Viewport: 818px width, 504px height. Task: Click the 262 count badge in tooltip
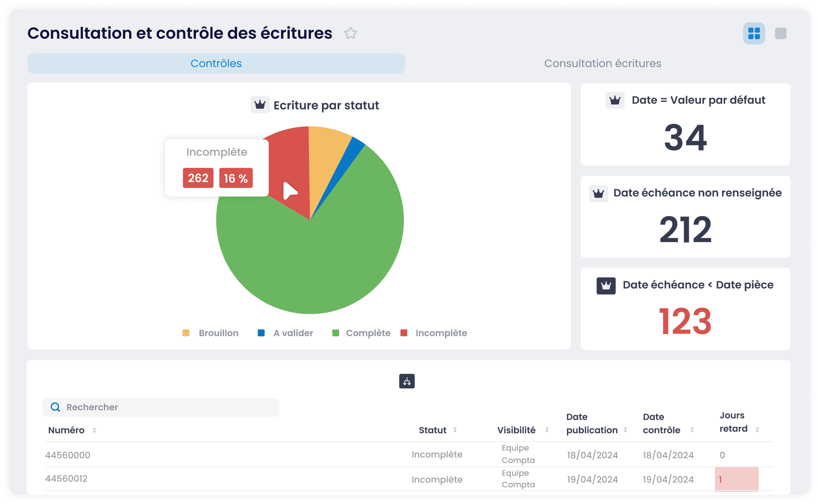(x=198, y=178)
